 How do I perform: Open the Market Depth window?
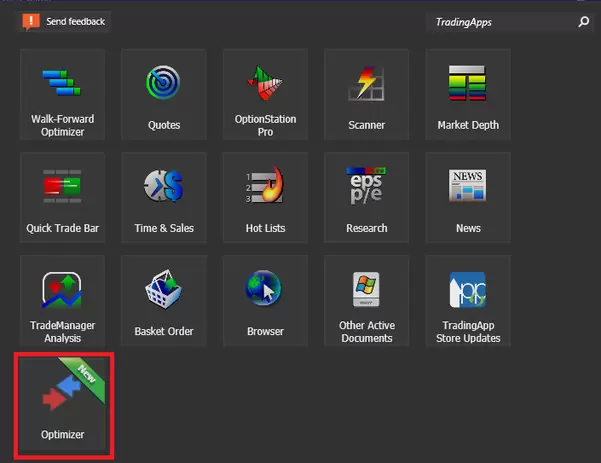468,94
